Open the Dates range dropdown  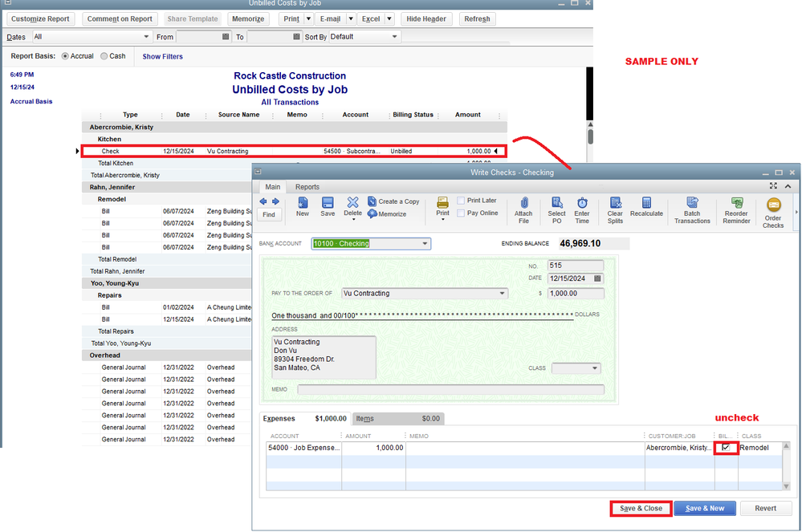pyautogui.click(x=145, y=37)
